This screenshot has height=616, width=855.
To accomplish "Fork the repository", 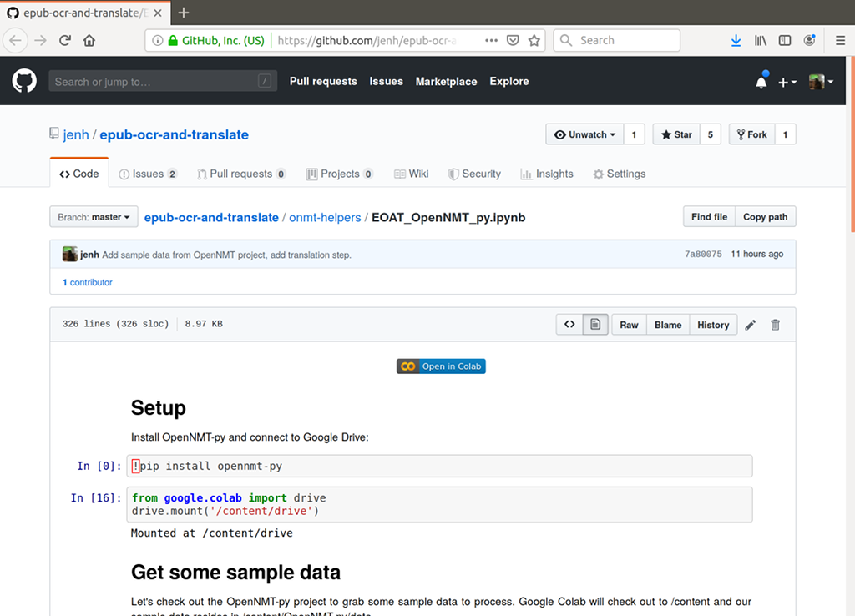I will coord(752,134).
